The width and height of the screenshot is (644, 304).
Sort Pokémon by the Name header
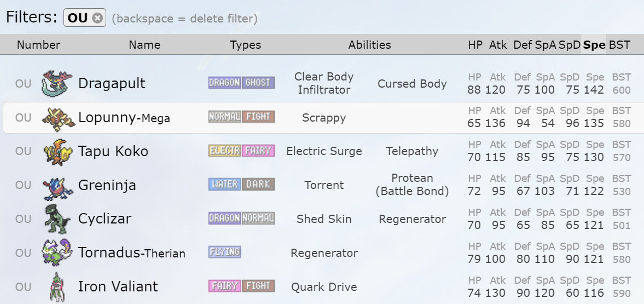144,45
